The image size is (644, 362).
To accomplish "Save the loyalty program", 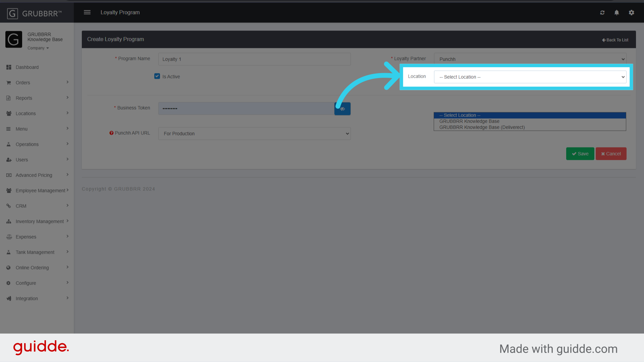I will (x=580, y=154).
